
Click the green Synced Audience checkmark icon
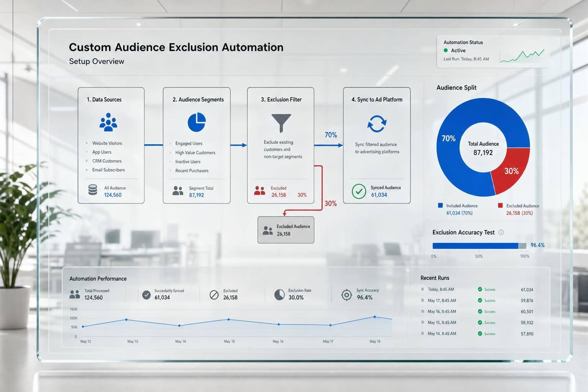359,191
